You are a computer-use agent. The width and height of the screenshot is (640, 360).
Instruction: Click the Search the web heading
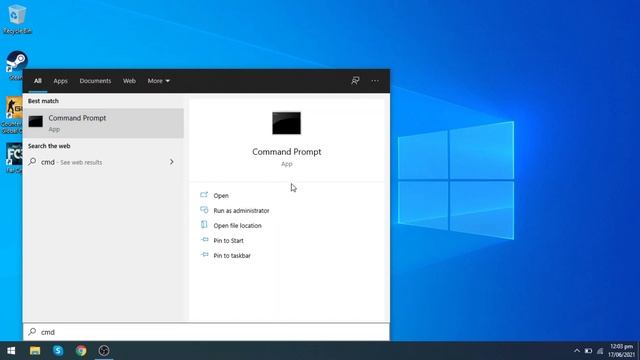[49, 146]
